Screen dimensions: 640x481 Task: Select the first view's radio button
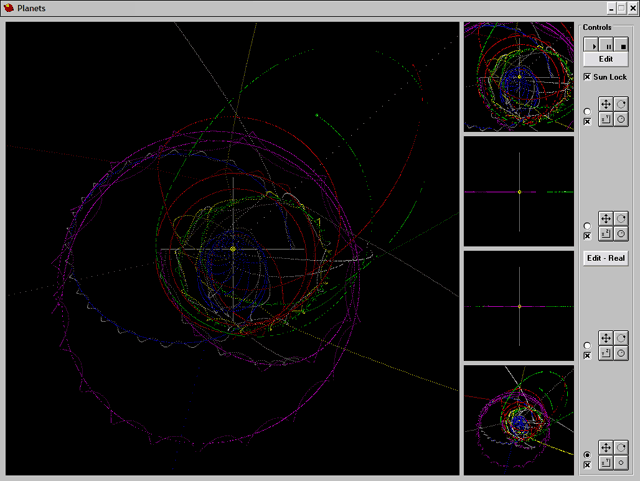tap(587, 111)
